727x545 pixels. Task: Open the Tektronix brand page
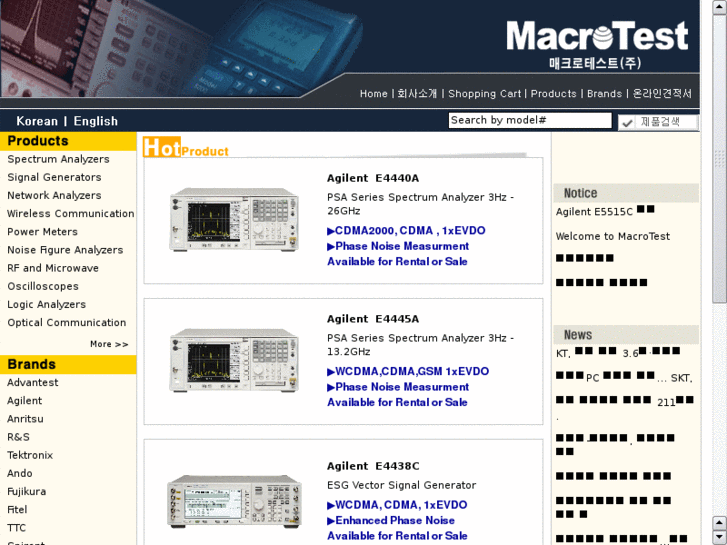tap(30, 455)
